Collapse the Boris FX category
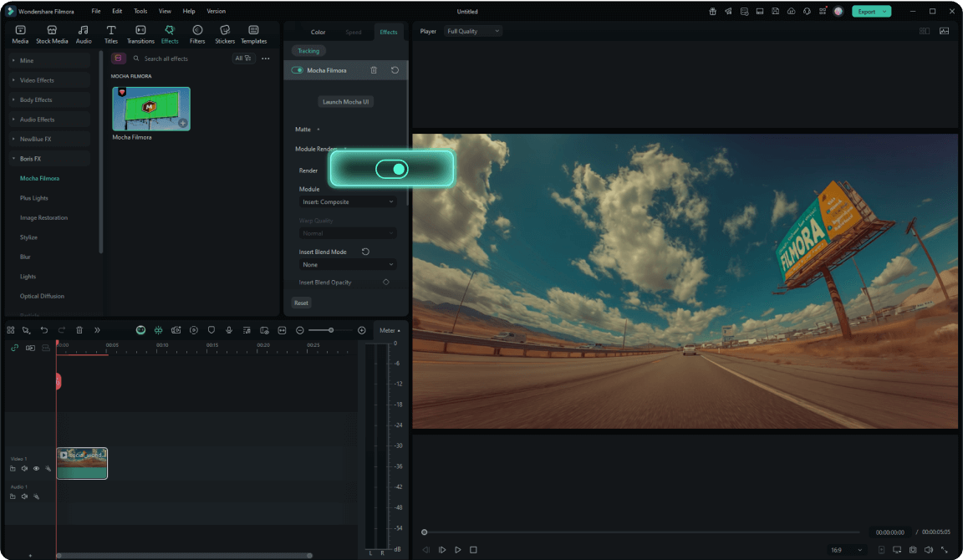This screenshot has height=560, width=963. (50, 159)
